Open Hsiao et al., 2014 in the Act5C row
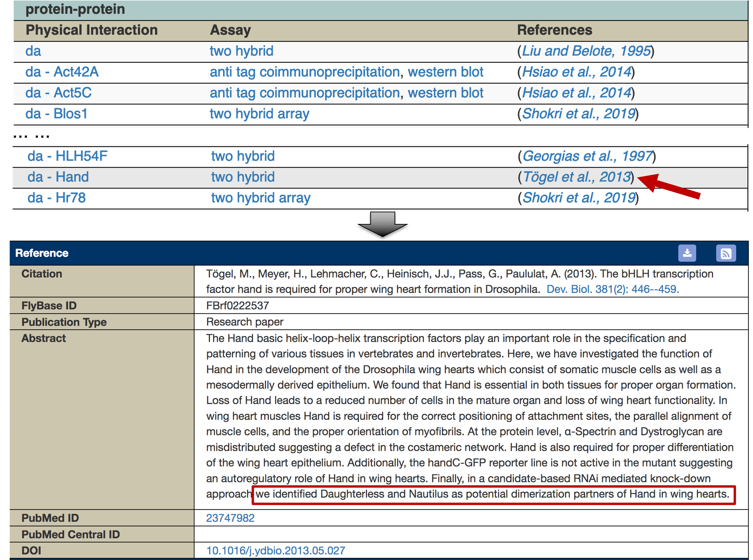The image size is (753, 560). point(577,93)
